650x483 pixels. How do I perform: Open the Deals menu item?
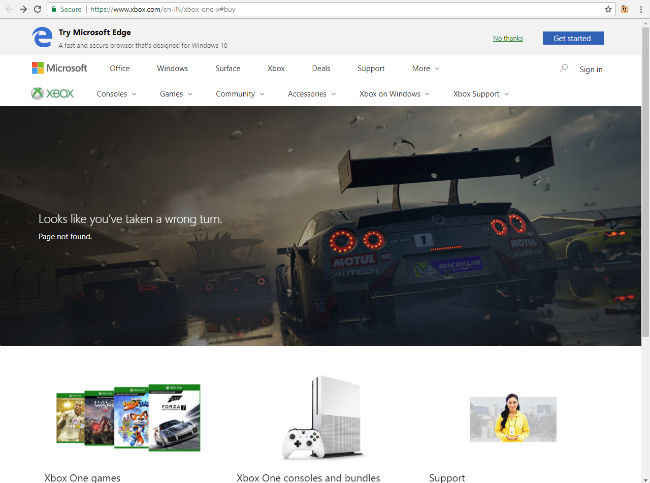point(321,68)
